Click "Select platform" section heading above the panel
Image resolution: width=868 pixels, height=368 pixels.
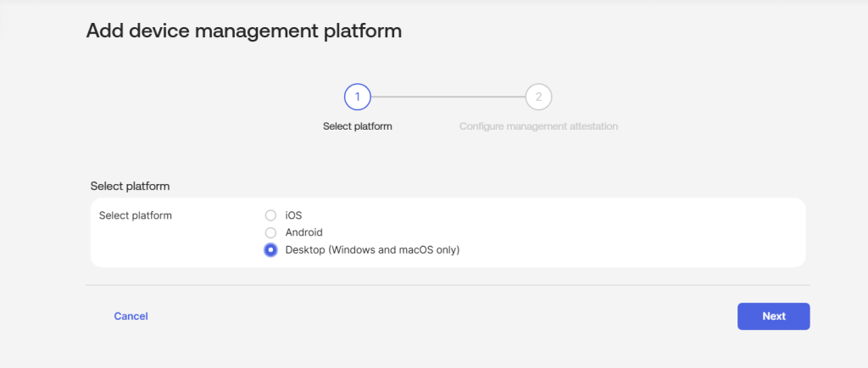(130, 186)
